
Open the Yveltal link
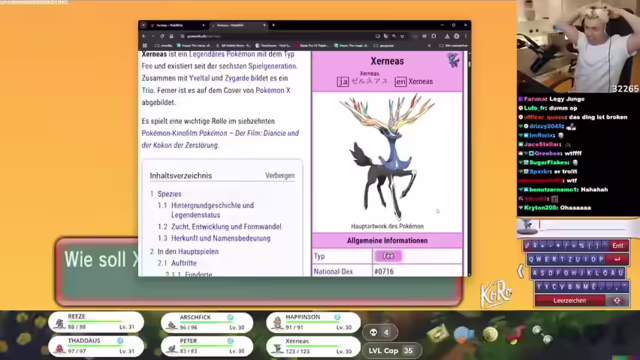199,78
